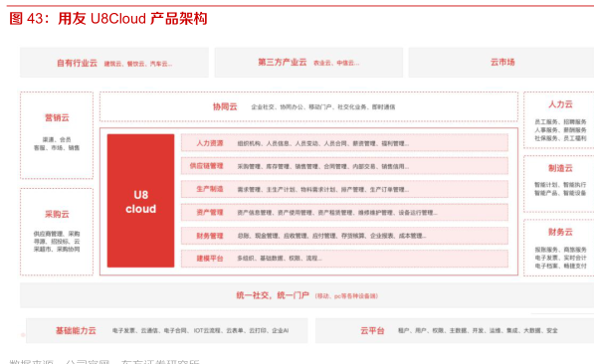This screenshot has height=364, width=594.
Task: Select the '生产制造' row label
Action: tap(210, 189)
